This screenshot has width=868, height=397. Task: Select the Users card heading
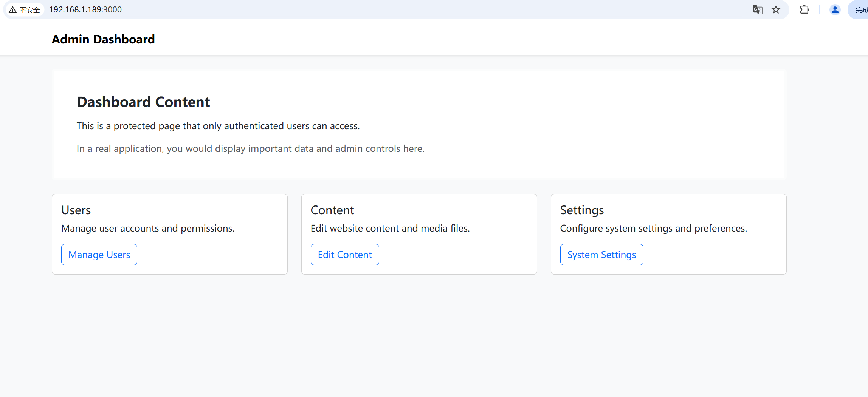point(76,210)
